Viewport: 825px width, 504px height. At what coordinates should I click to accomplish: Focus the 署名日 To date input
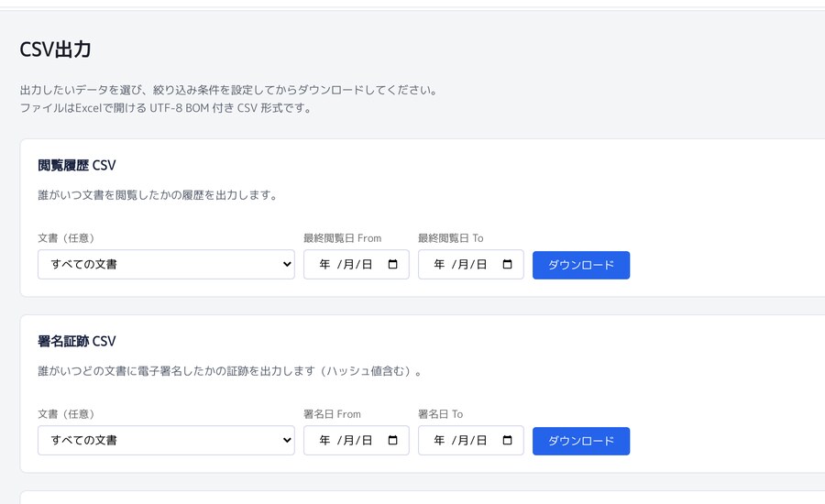[471, 441]
